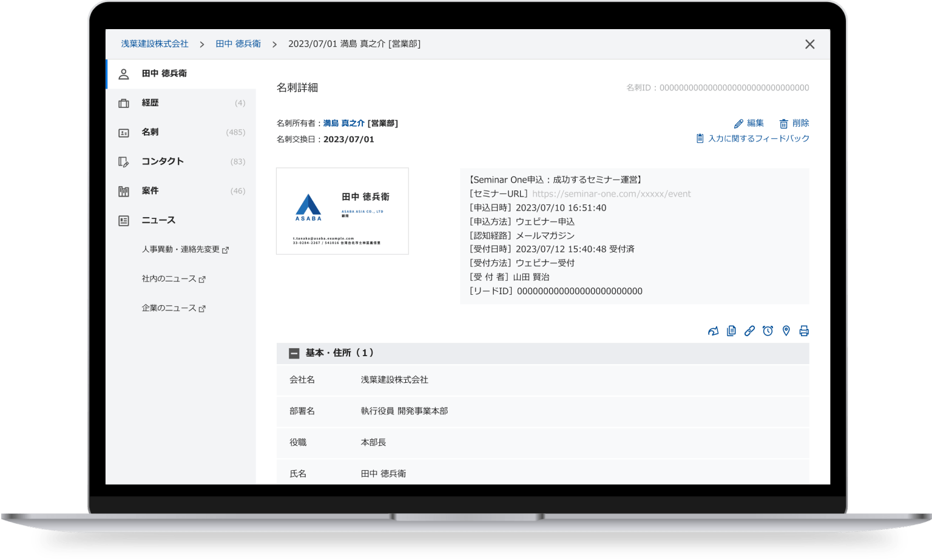Open the コンタクト sidebar tab
The image size is (932, 560).
(181, 161)
